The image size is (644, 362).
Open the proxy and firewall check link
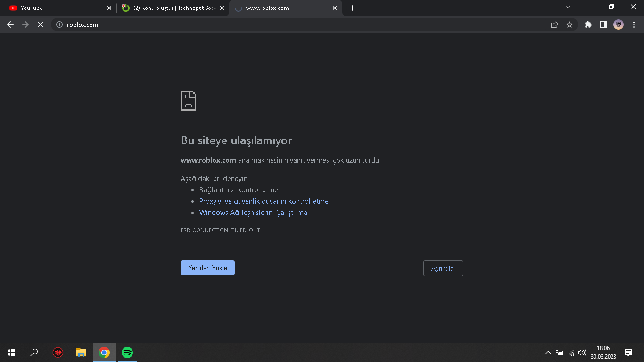[x=264, y=201]
